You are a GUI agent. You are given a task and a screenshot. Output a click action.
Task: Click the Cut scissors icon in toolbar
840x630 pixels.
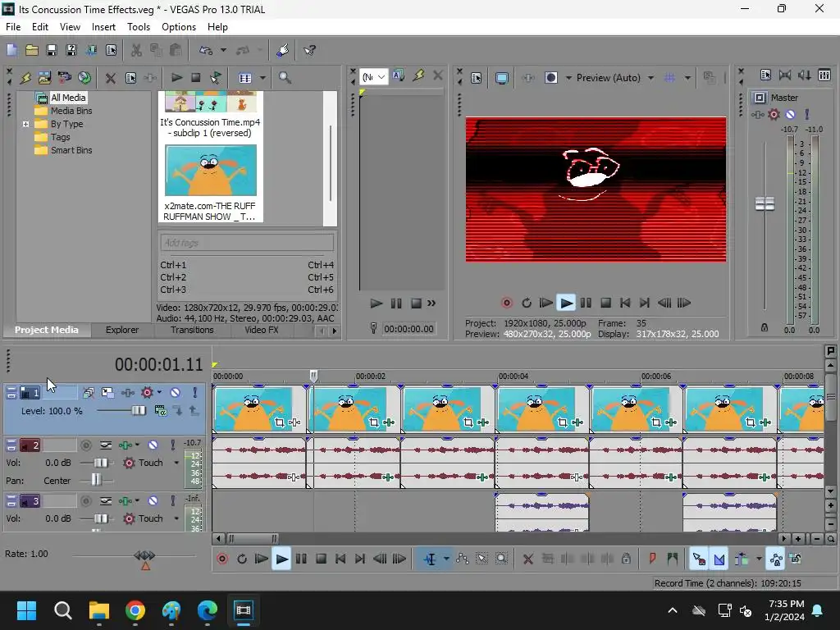[x=136, y=50]
